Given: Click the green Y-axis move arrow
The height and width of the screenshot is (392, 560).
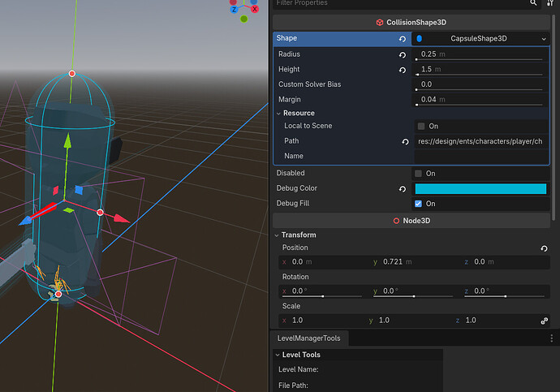Looking at the screenshot, I should point(67,141).
